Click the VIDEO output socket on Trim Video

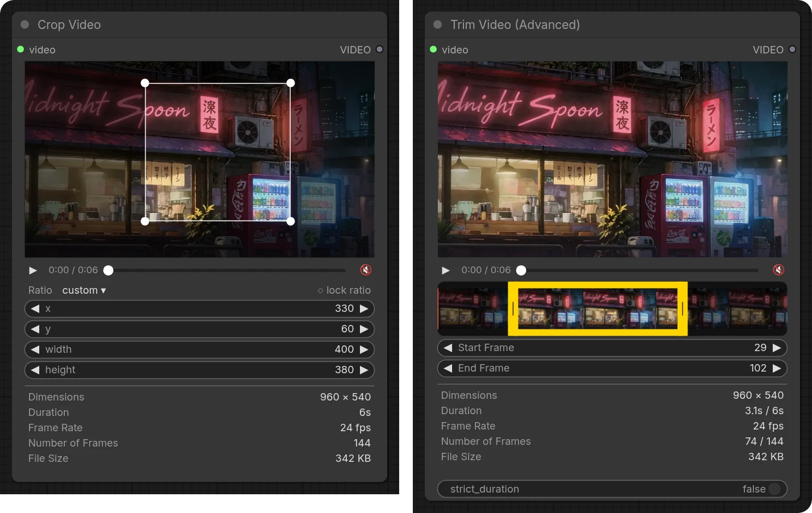pyautogui.click(x=793, y=49)
